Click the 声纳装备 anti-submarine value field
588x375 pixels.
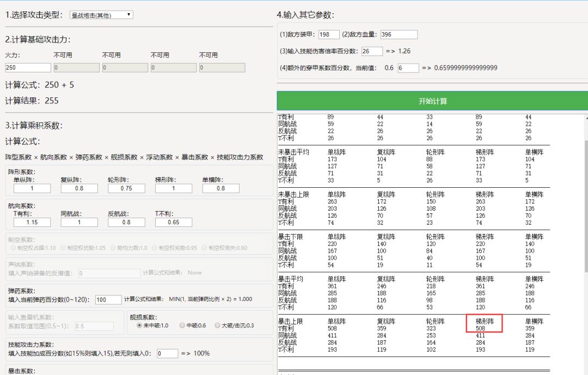[109, 273]
